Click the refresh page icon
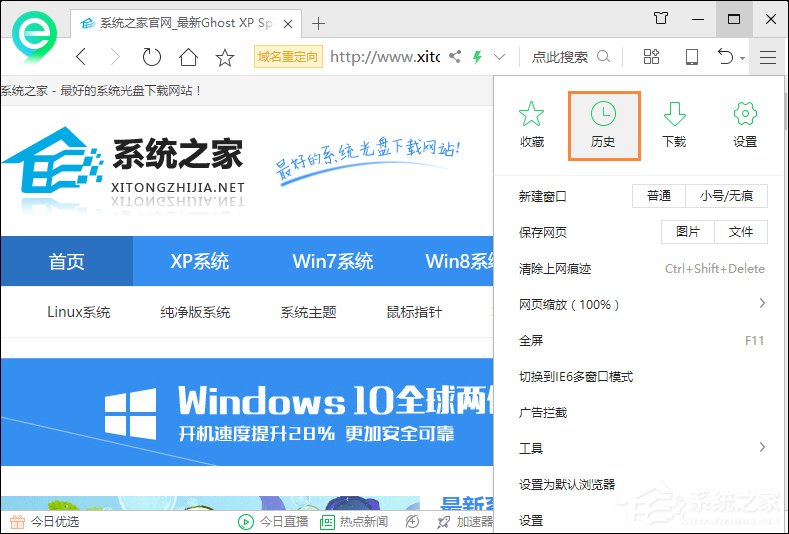Image resolution: width=789 pixels, height=534 pixels. point(152,57)
